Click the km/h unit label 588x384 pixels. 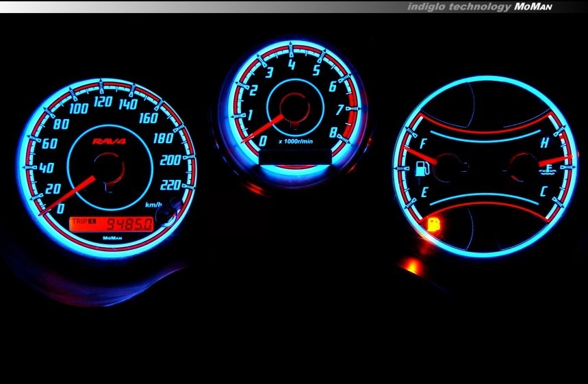click(x=153, y=205)
